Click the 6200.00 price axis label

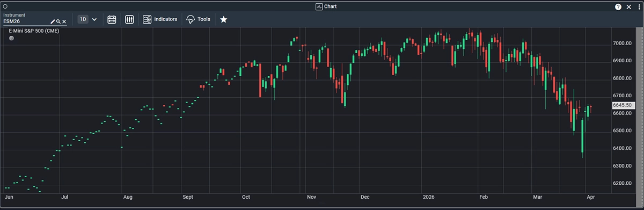pyautogui.click(x=623, y=184)
